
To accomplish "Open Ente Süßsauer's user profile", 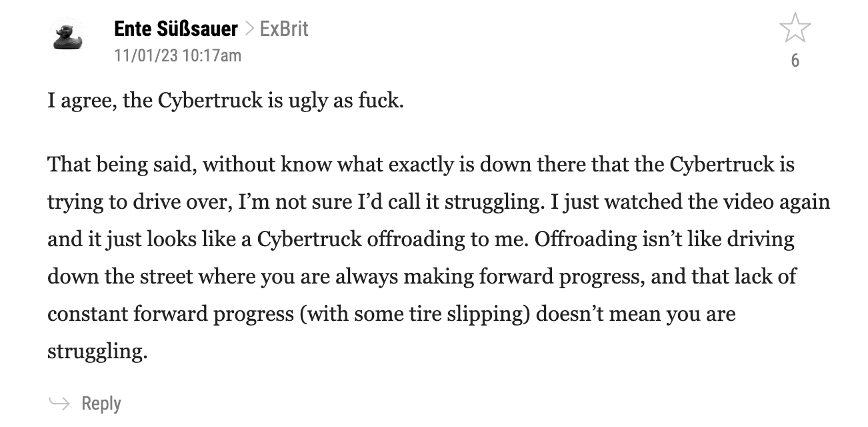I will tap(176, 29).
